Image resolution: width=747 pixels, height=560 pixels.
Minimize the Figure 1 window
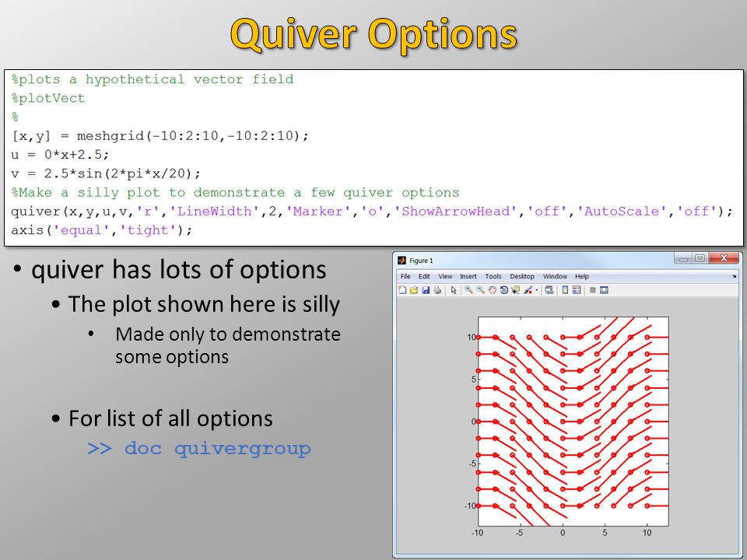683,258
